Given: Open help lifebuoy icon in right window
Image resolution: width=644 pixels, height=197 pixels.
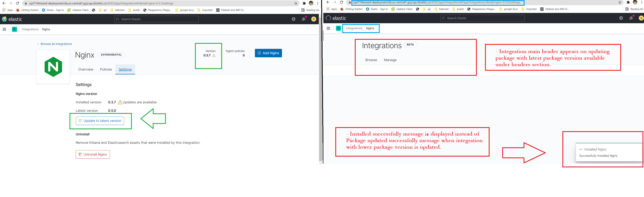Looking at the screenshot, I should click(621, 18).
